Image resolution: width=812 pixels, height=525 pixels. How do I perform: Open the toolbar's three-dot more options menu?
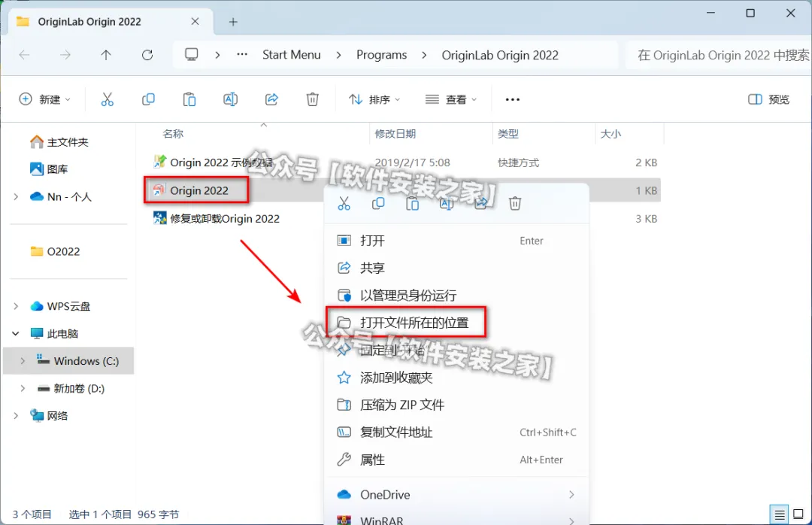pos(512,99)
